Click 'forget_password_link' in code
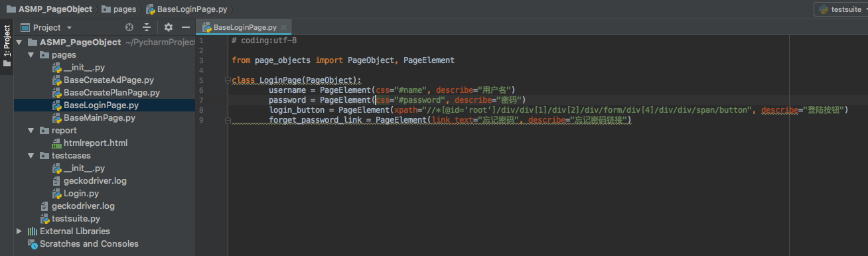The width and height of the screenshot is (868, 256). pyautogui.click(x=315, y=120)
